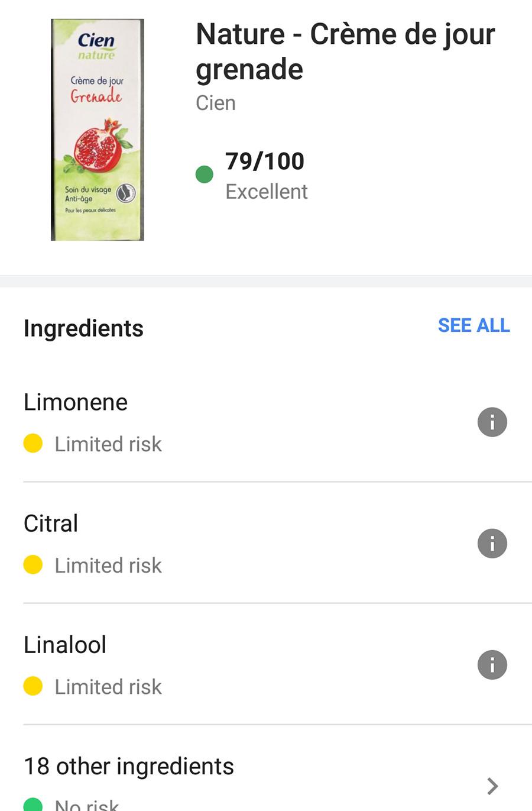Tap the product title Crème de jour grenade
This screenshot has height=811, width=532.
pyautogui.click(x=345, y=51)
